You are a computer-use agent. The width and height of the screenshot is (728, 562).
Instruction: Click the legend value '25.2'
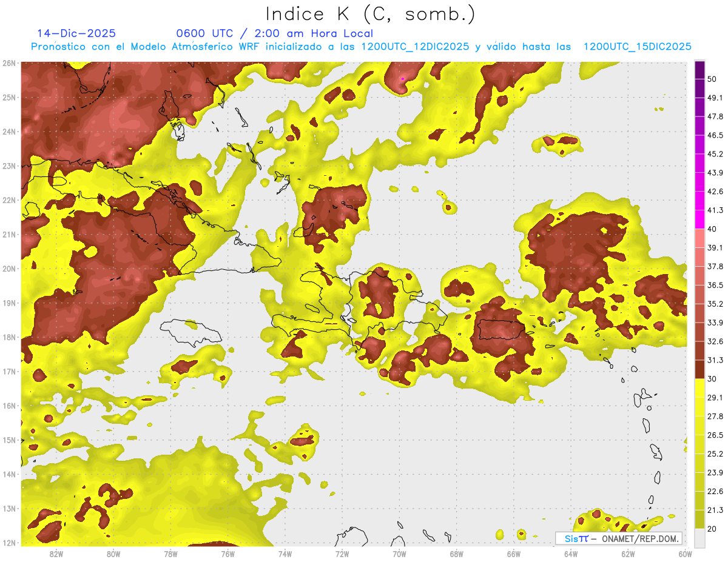pos(715,453)
